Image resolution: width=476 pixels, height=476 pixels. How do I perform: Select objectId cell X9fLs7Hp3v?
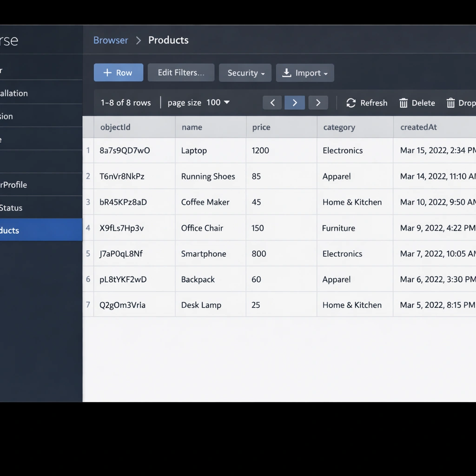click(122, 228)
